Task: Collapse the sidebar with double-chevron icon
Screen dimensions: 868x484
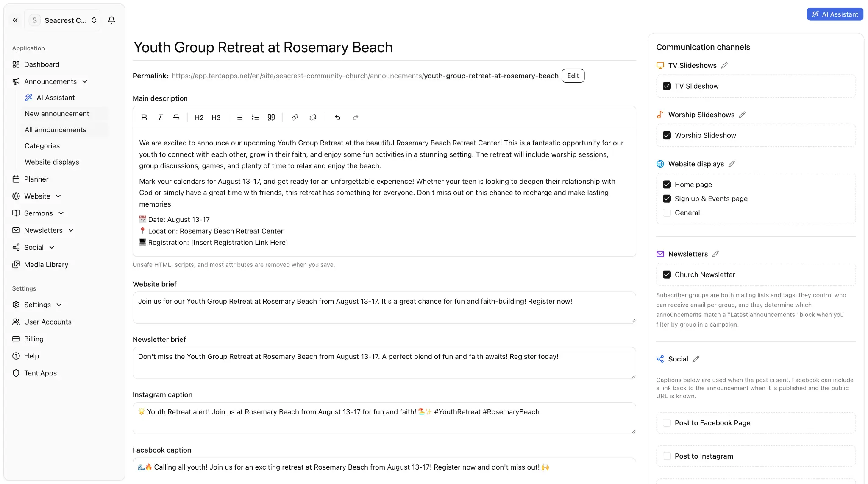Action: (15, 20)
